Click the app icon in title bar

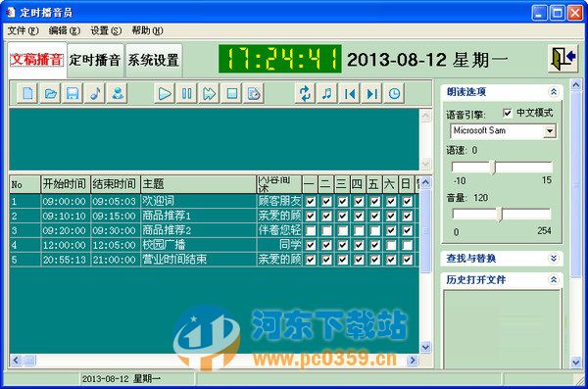11,13
